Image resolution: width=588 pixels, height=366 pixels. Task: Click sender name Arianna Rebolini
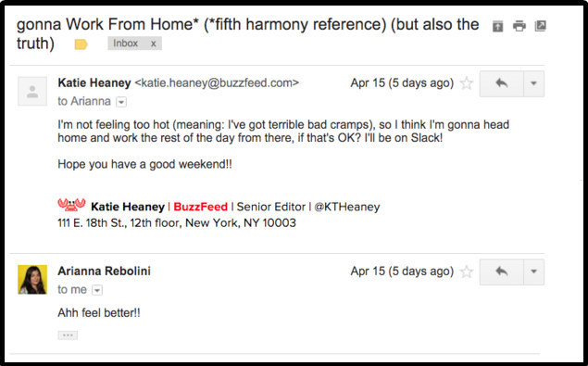tap(105, 271)
